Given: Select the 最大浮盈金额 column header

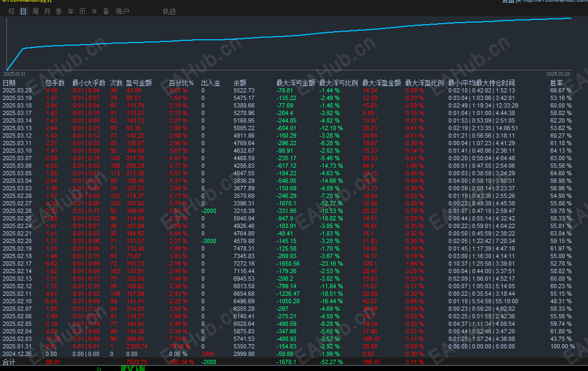Looking at the screenshot, I should click(x=381, y=83).
